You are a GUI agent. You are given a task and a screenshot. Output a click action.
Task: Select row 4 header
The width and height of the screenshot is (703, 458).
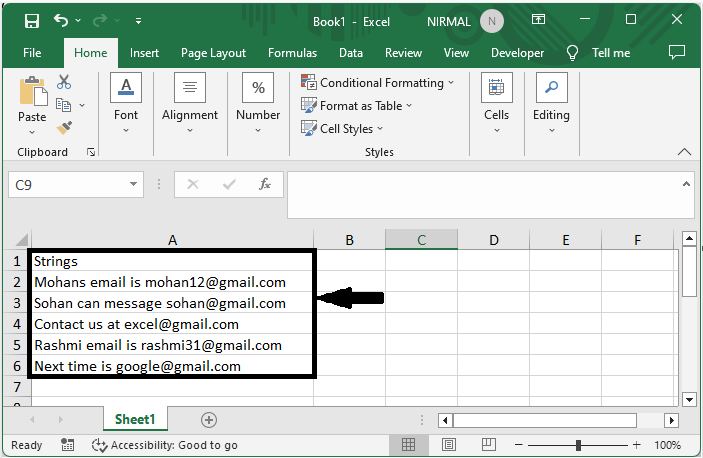(17, 324)
